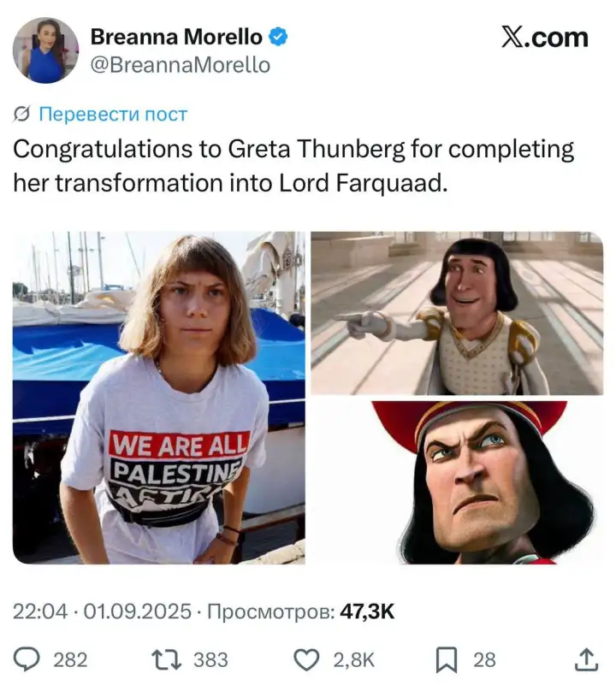The width and height of the screenshot is (616, 697).
Task: Click the X.com logo
Action: pos(545,38)
